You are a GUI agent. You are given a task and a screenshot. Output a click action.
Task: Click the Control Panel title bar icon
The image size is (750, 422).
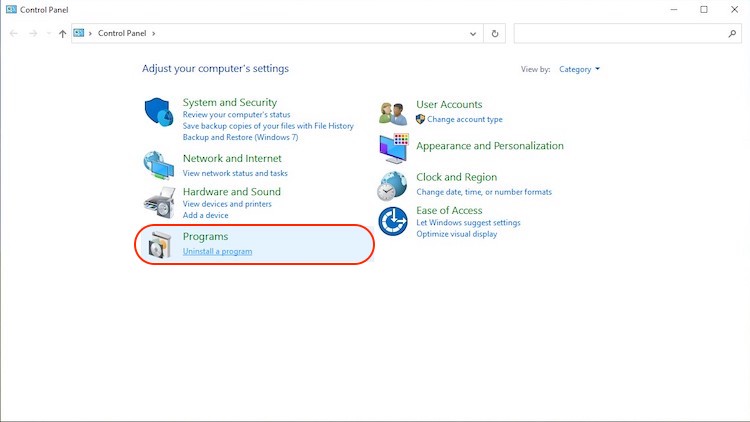click(x=11, y=10)
